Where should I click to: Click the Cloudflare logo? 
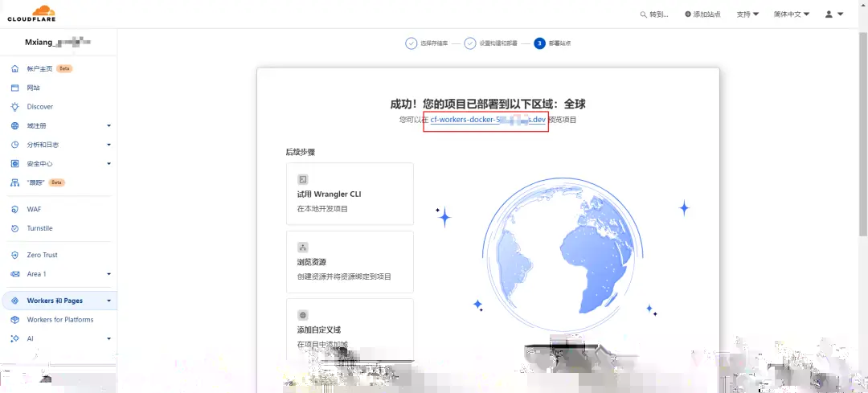click(31, 14)
